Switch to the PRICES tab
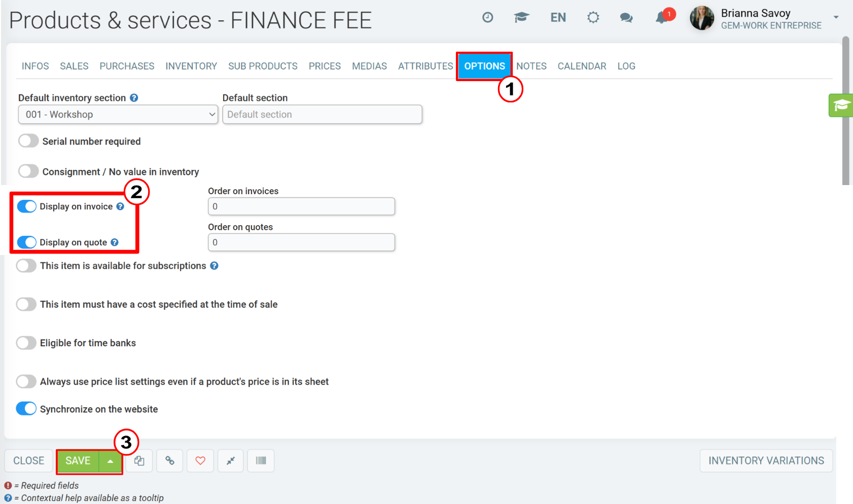 [x=325, y=66]
